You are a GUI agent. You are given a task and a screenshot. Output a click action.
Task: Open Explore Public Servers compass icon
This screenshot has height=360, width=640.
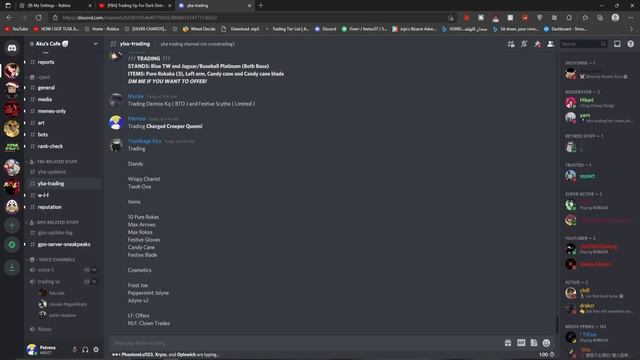(x=12, y=244)
